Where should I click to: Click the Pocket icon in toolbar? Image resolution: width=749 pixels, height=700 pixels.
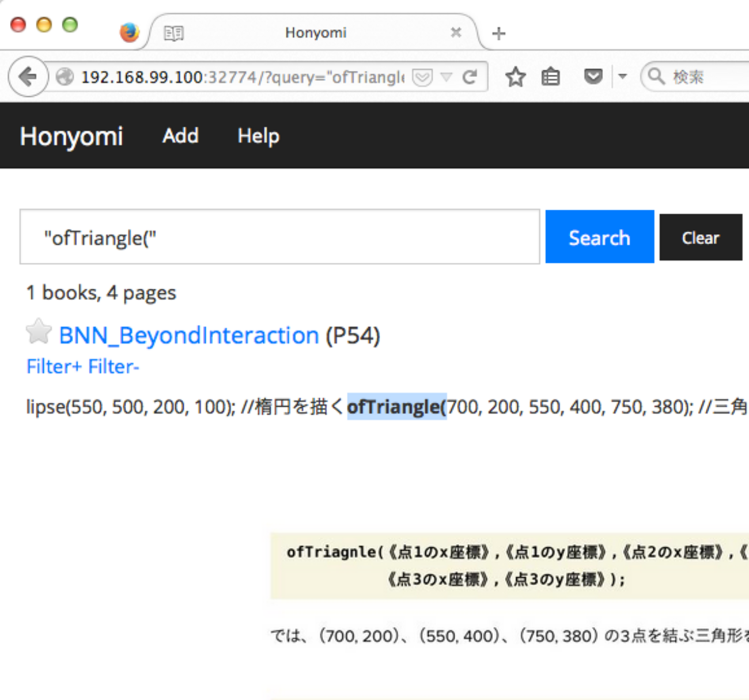[593, 77]
